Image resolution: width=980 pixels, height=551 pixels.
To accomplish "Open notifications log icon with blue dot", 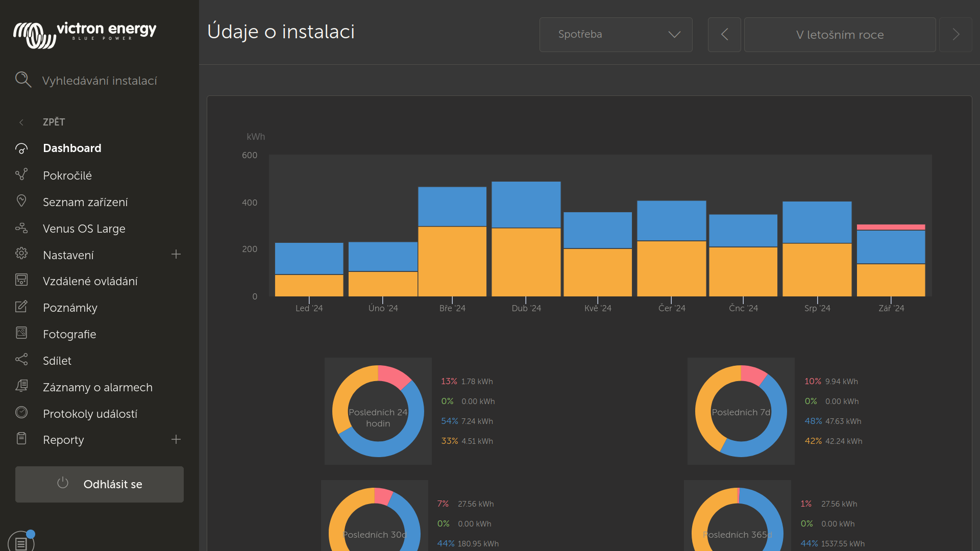I will click(x=21, y=543).
